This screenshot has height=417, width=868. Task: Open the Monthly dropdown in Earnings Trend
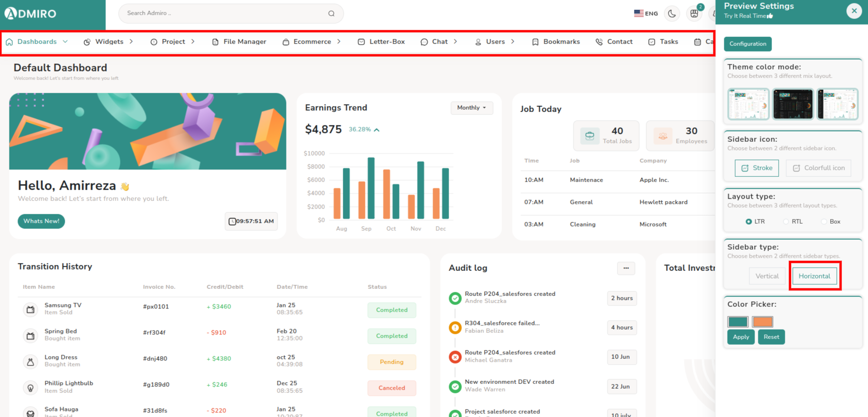pyautogui.click(x=471, y=108)
